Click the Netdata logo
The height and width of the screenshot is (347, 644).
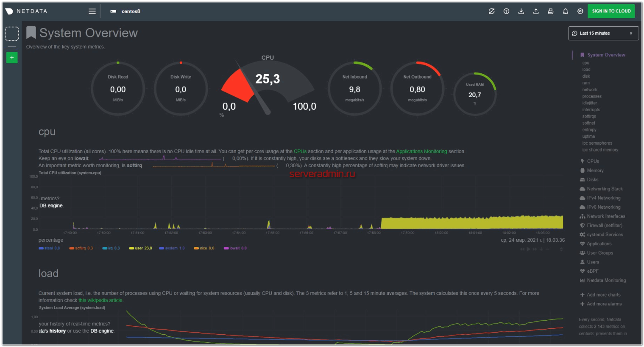point(26,11)
